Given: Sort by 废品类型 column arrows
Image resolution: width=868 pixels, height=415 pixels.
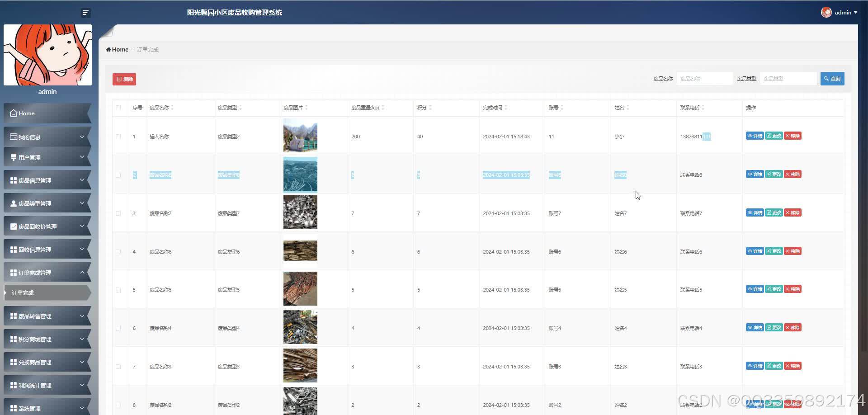Looking at the screenshot, I should (x=241, y=108).
